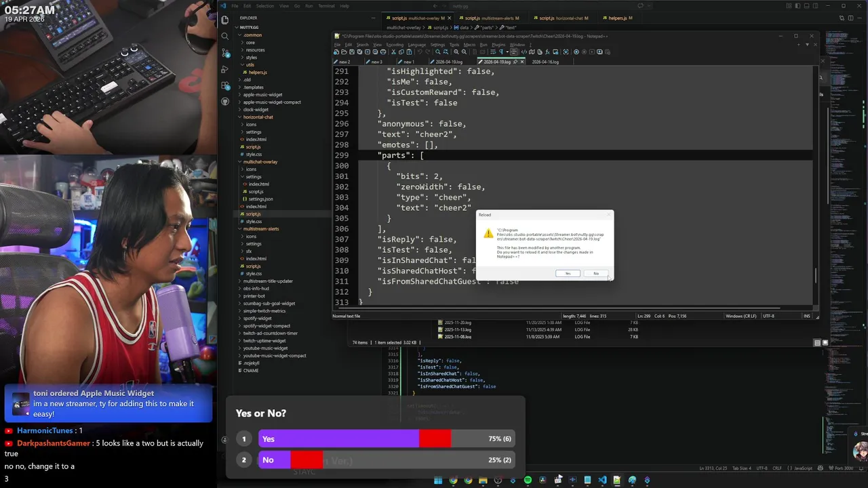Switch to Visual Studio Code taskbar icon
This screenshot has width=868, height=488.
click(602, 480)
